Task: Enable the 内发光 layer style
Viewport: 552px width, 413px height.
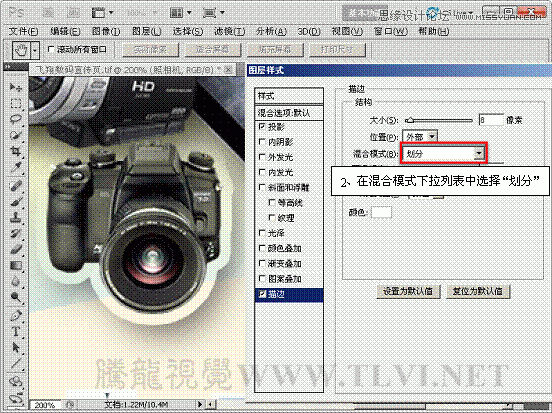Action: point(262,172)
